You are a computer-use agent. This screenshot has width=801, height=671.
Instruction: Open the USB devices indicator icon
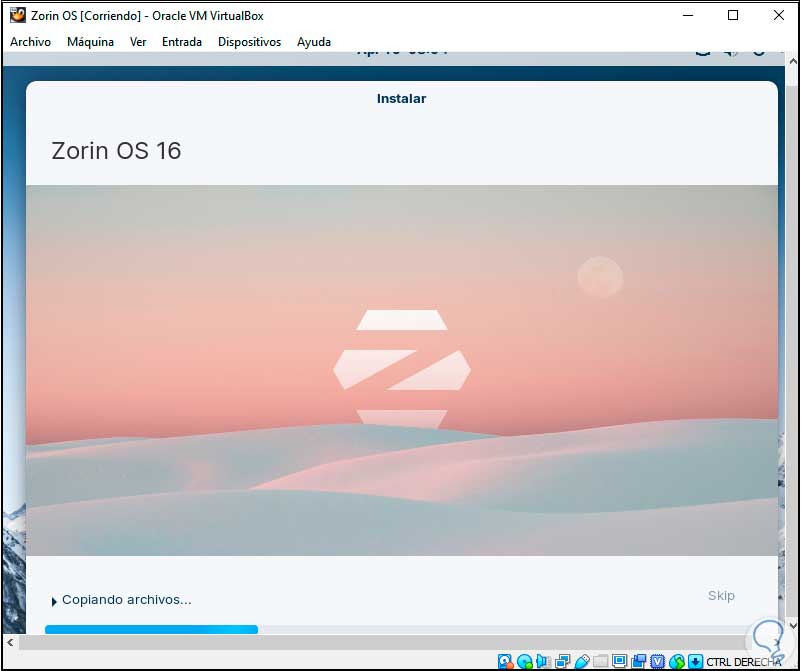582,662
